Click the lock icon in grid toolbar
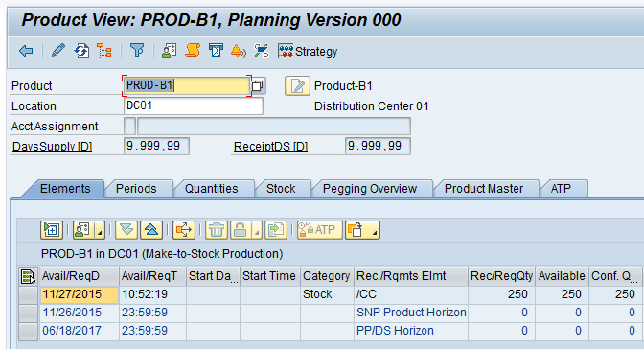The height and width of the screenshot is (349, 644). (241, 230)
